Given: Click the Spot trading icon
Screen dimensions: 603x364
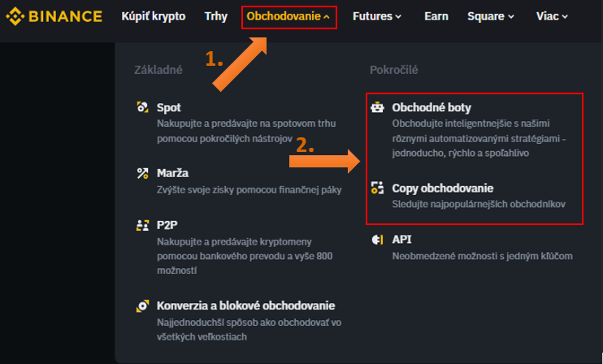Looking at the screenshot, I should point(141,107).
